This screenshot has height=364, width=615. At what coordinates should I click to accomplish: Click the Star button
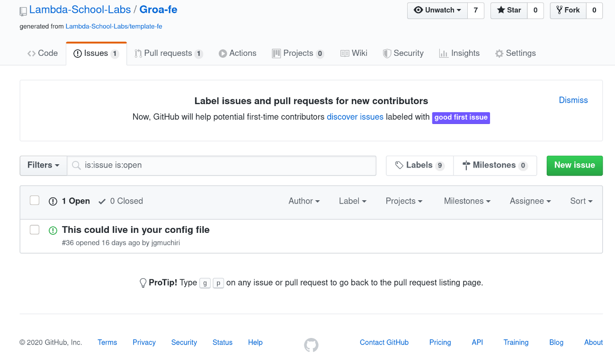[509, 10]
